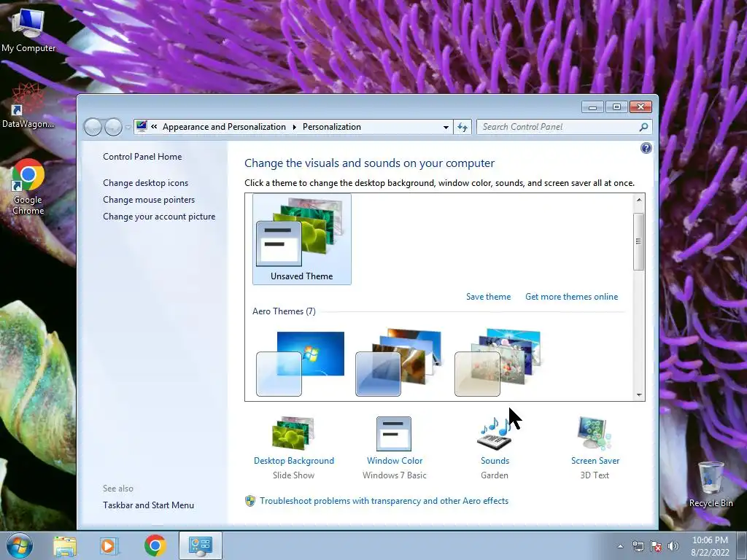Select the Windows 7 aero theme thumbnail

click(300, 363)
